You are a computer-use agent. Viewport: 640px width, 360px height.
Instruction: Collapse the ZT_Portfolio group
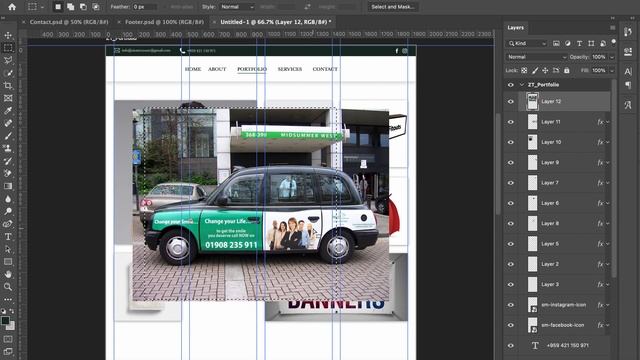(522, 85)
